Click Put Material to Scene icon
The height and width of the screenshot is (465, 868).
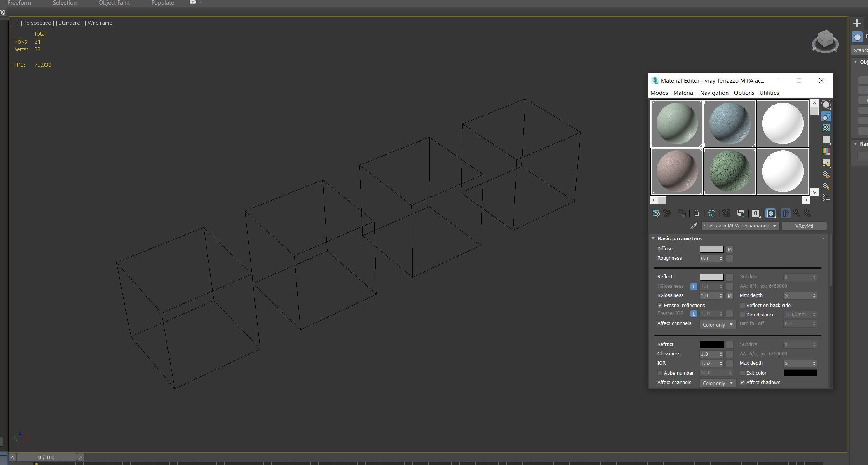(x=667, y=213)
